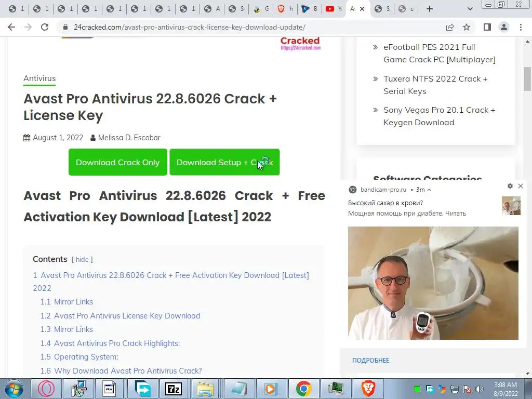Screen dimensions: 532x399
Task: Open Action Center flag tray icon
Action: point(467,389)
